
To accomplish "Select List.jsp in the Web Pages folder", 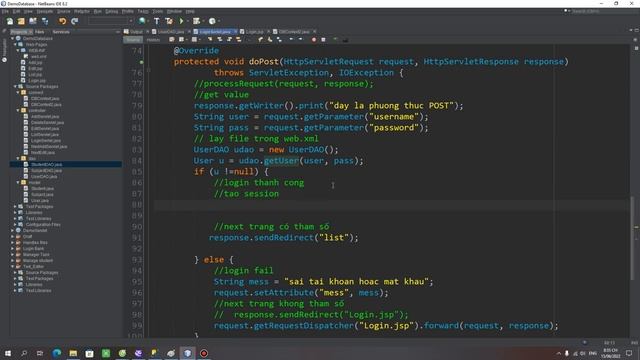I will (35, 74).
